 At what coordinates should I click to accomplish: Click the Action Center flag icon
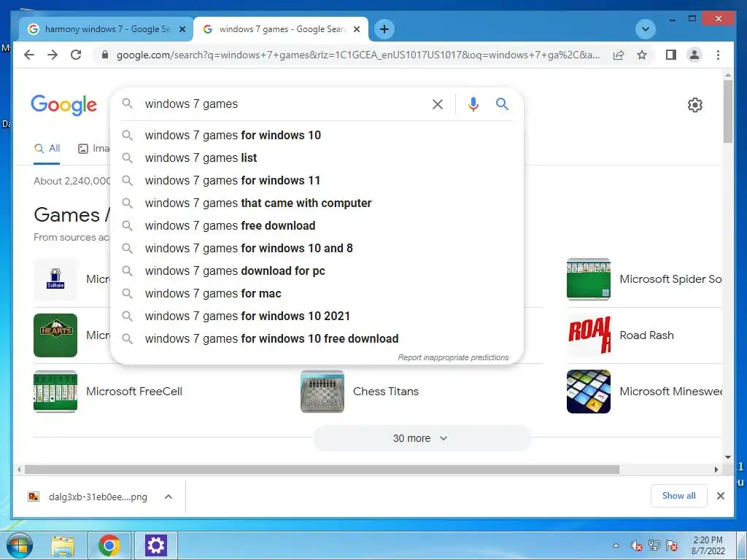coord(672,545)
